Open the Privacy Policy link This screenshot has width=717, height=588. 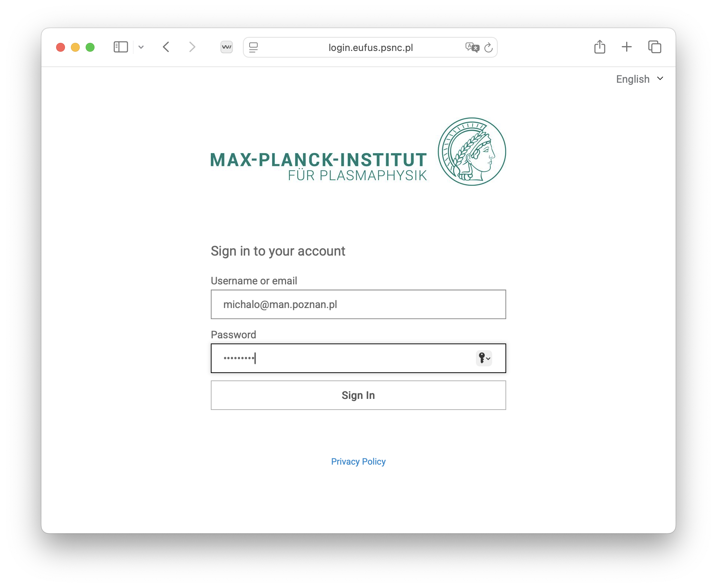(358, 462)
